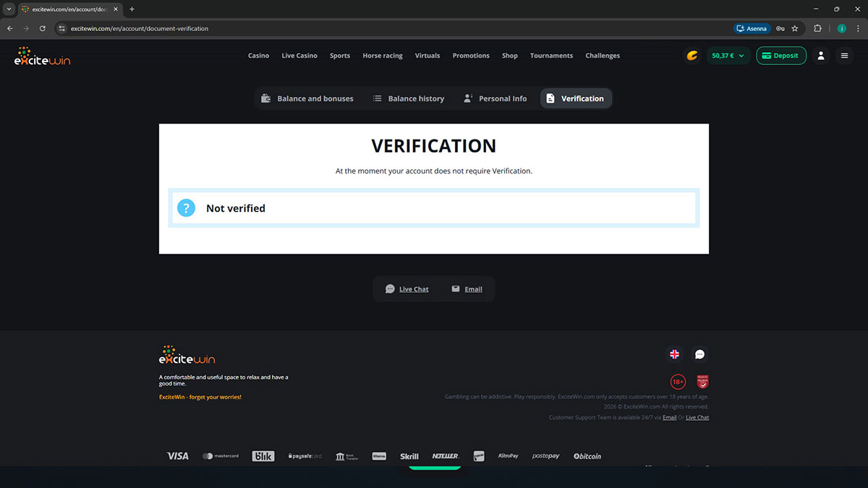Click the blue question mark icon
Image resolution: width=868 pixels, height=488 pixels.
point(186,208)
